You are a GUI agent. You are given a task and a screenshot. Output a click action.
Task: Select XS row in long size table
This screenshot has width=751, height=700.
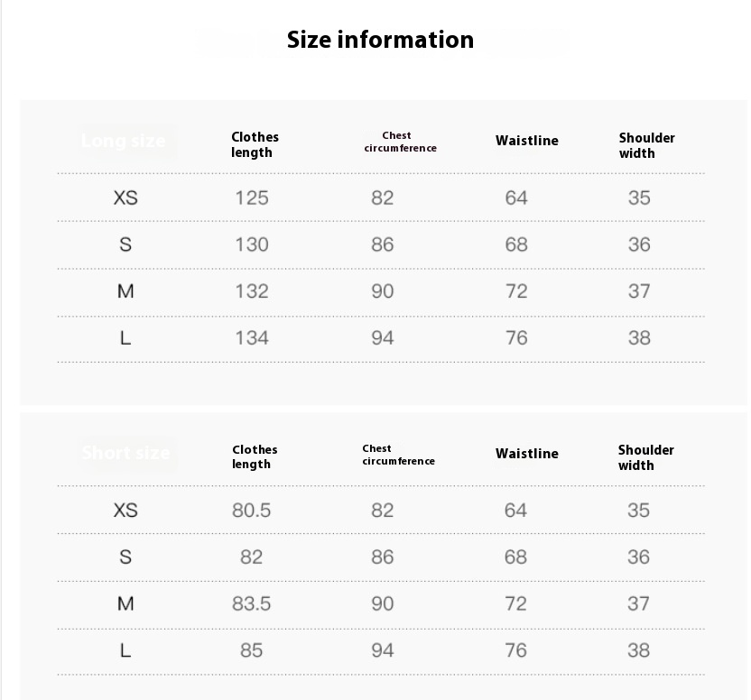pos(381,198)
